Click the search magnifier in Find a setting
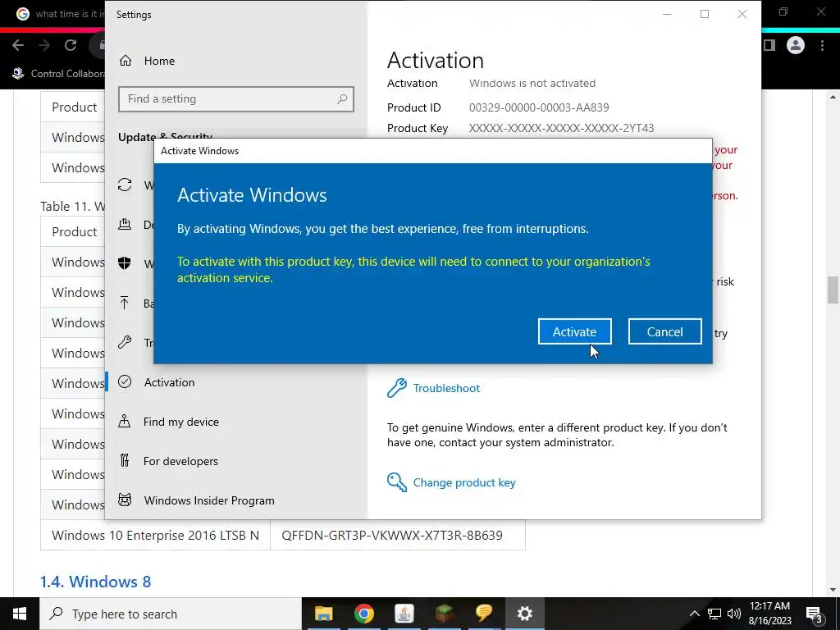840x630 pixels. click(x=342, y=99)
